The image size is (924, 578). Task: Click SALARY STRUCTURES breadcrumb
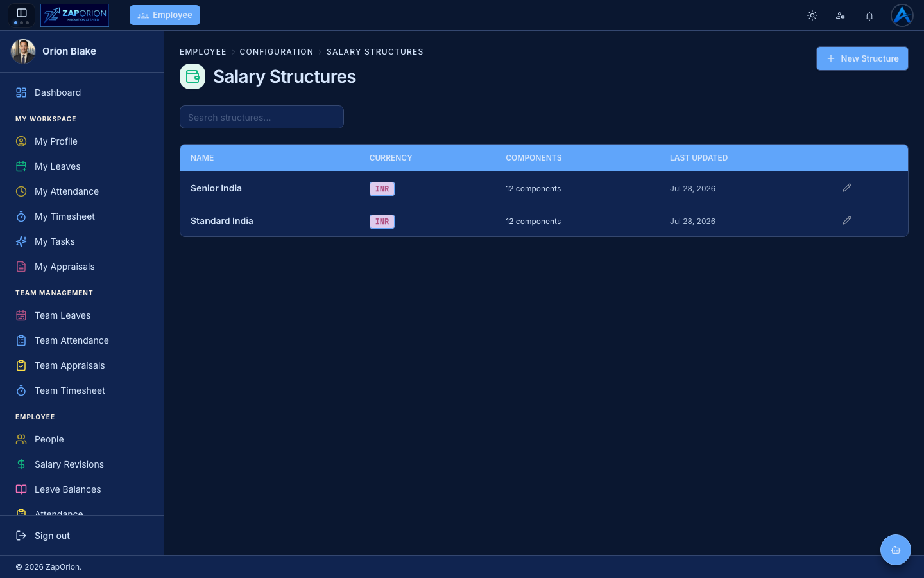pyautogui.click(x=375, y=52)
